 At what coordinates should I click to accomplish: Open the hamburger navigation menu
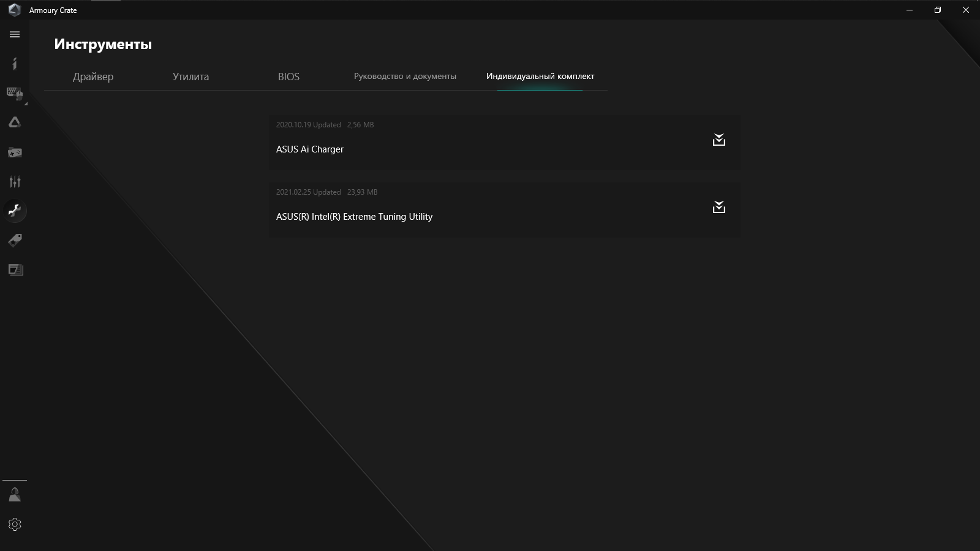[x=15, y=35]
